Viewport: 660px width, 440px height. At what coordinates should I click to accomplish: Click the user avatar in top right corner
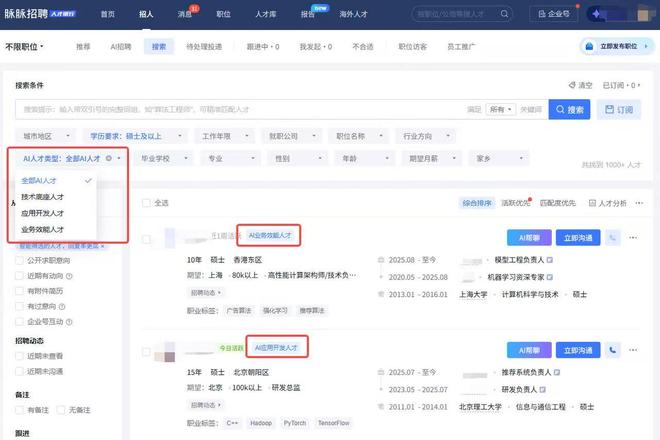tap(643, 14)
